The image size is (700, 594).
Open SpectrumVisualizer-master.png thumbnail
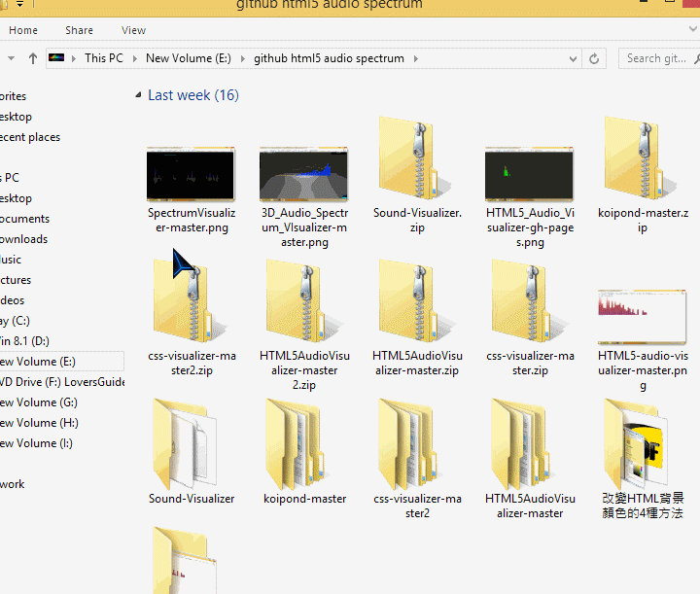coord(191,174)
